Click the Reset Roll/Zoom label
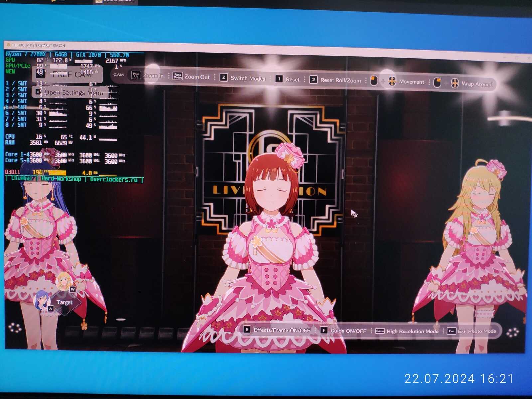The width and height of the screenshot is (532, 399). point(340,81)
